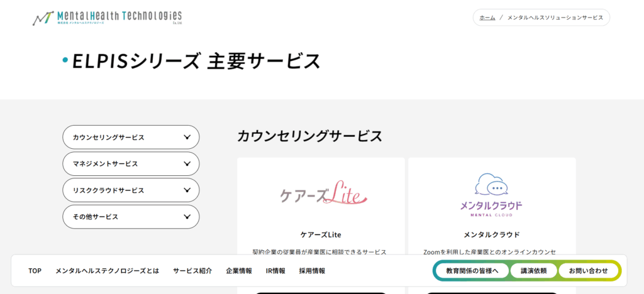Open メンタルヘルステクノロジーズとは menu item

107,271
